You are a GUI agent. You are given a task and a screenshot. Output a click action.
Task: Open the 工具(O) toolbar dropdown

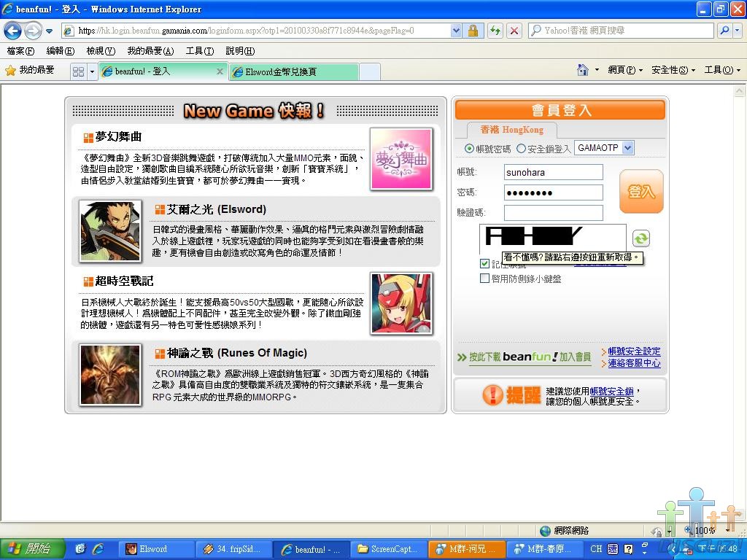tap(722, 70)
